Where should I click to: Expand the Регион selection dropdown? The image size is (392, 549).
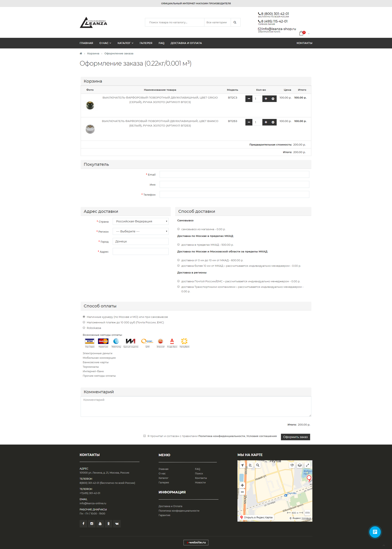(x=141, y=231)
